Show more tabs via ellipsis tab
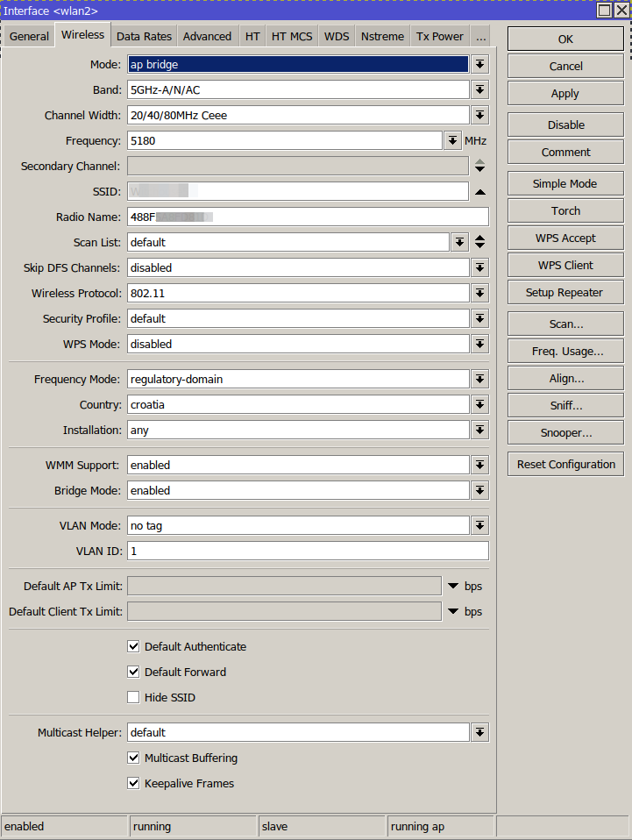Viewport: 632px width, 840px height. 481,37
